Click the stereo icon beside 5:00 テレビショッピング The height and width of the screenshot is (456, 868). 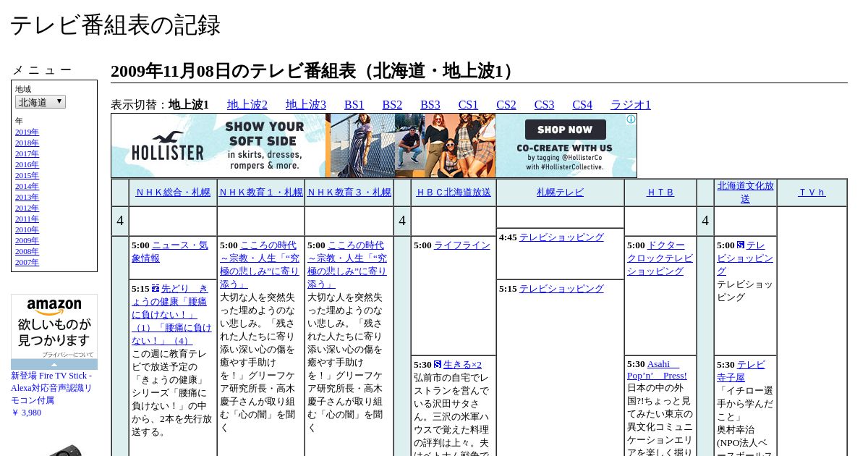[741, 245]
